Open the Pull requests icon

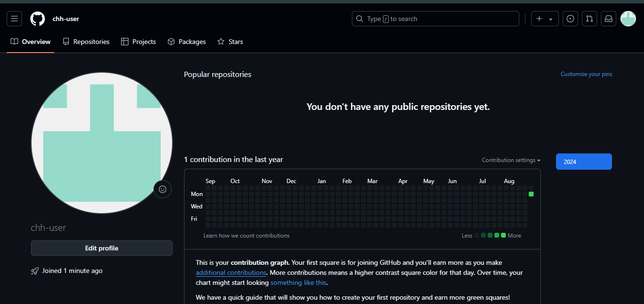tap(589, 19)
